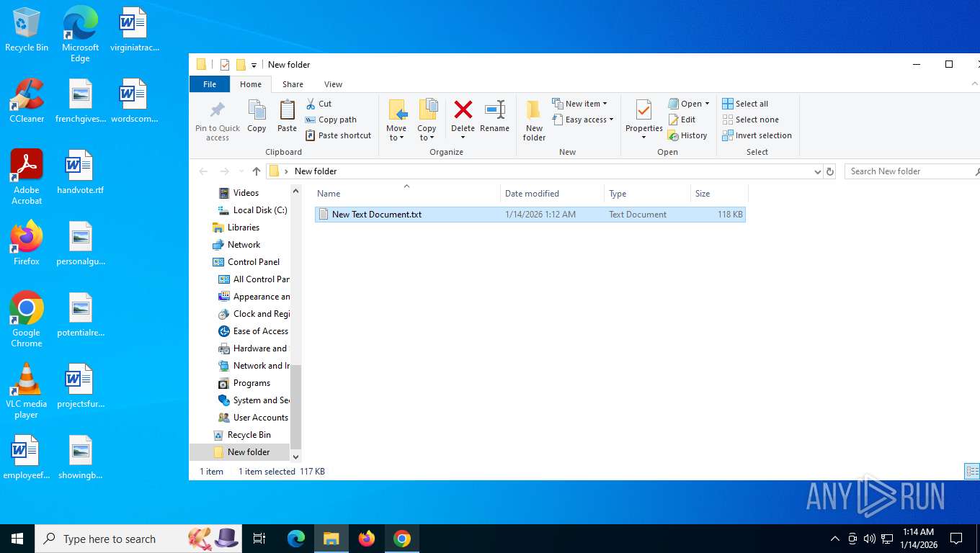Select Recycle Bin in the navigation pane

click(x=249, y=435)
